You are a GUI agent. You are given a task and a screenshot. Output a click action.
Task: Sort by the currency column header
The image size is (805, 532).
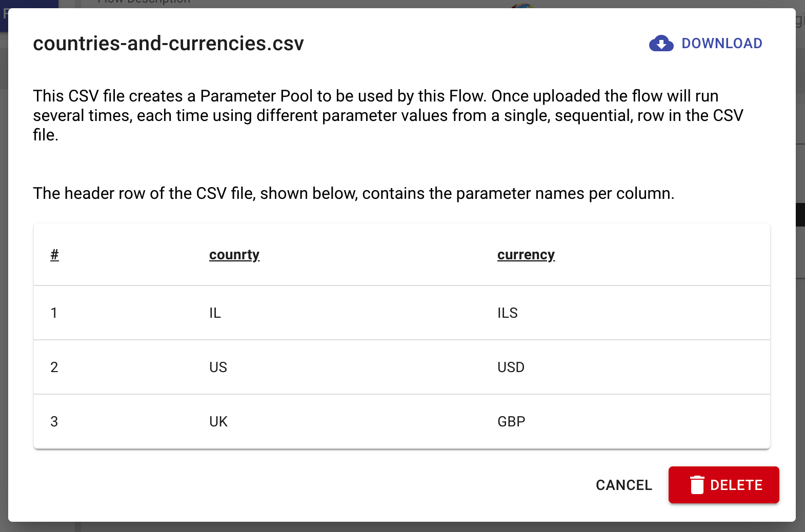pyautogui.click(x=526, y=255)
